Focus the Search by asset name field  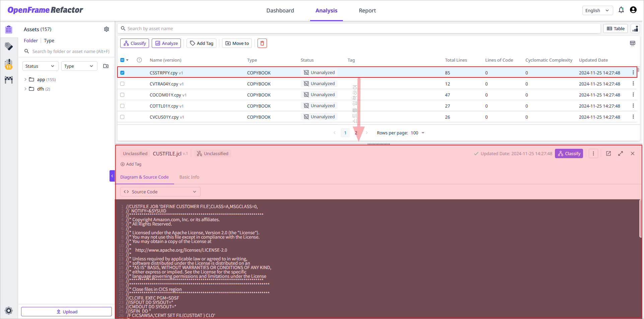click(x=359, y=28)
